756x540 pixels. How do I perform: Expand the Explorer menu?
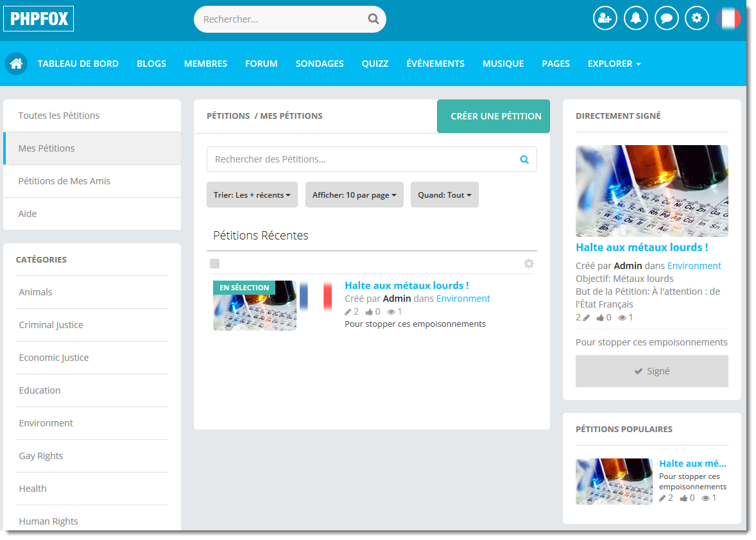click(x=614, y=64)
